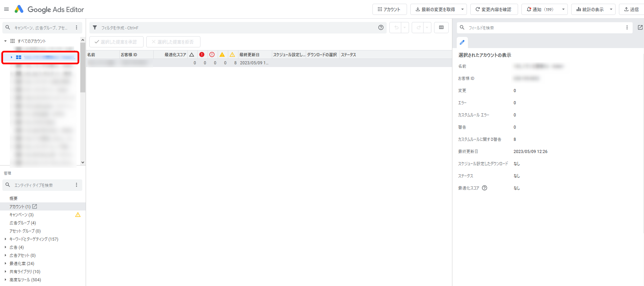
Task: Open the field search options menu (three dots)
Action: pyautogui.click(x=627, y=28)
